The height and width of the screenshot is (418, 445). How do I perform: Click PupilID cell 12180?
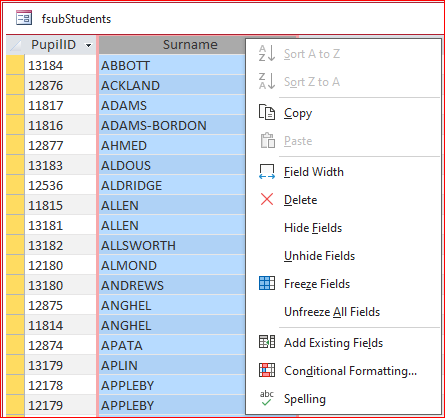click(x=60, y=265)
